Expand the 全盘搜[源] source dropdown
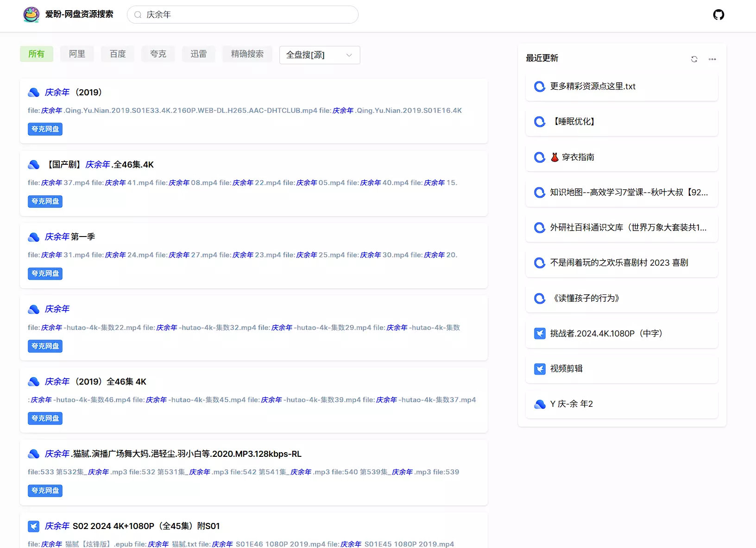This screenshot has height=548, width=756. click(319, 55)
